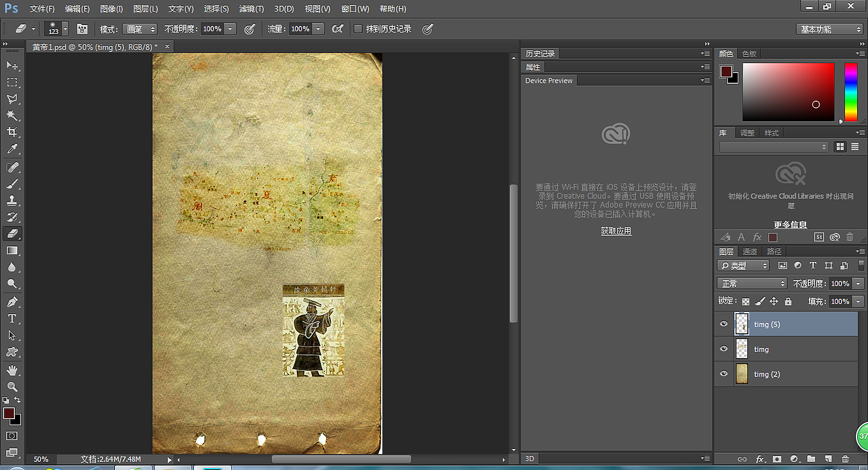Image resolution: width=868 pixels, height=470 pixels.
Task: Click the create new group folder icon
Action: coord(810,459)
